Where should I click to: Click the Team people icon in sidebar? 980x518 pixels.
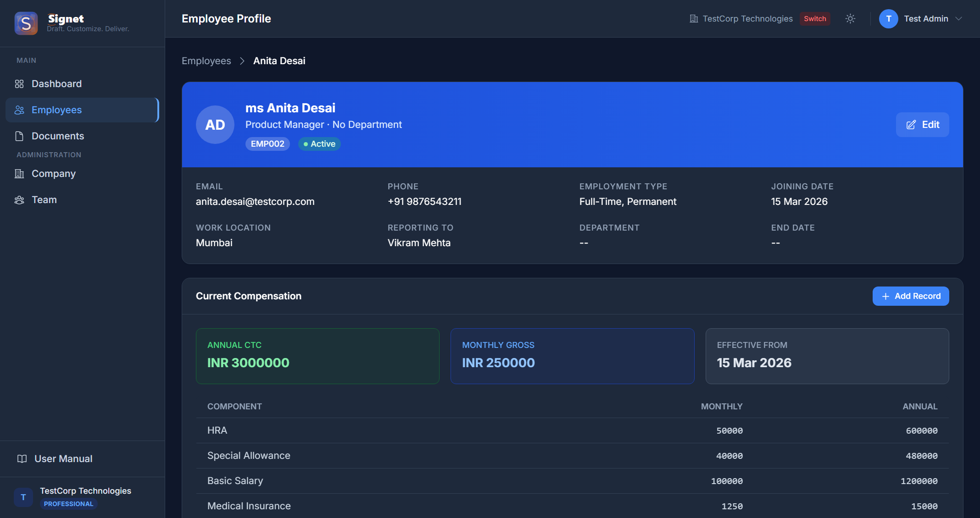click(19, 200)
